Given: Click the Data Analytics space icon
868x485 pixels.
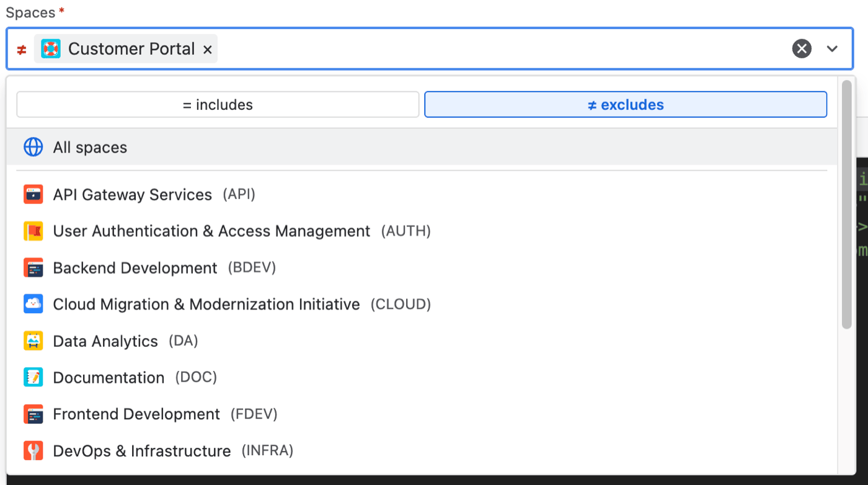Looking at the screenshot, I should (x=33, y=341).
